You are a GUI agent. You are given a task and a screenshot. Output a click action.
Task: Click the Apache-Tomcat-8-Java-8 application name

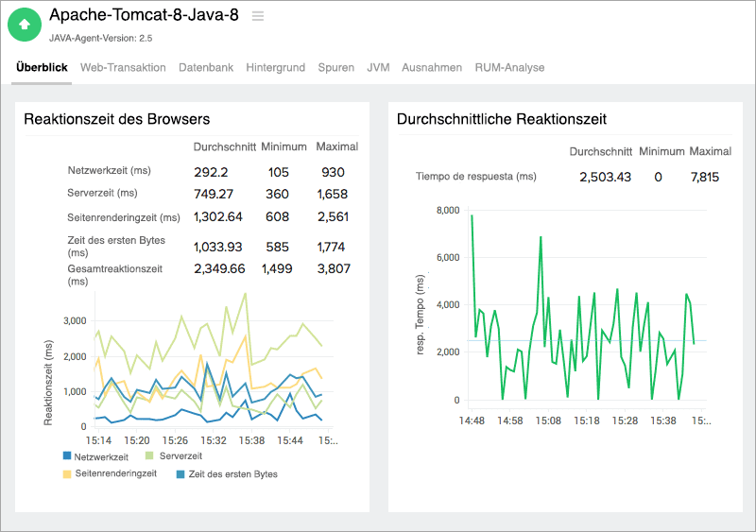tap(144, 15)
